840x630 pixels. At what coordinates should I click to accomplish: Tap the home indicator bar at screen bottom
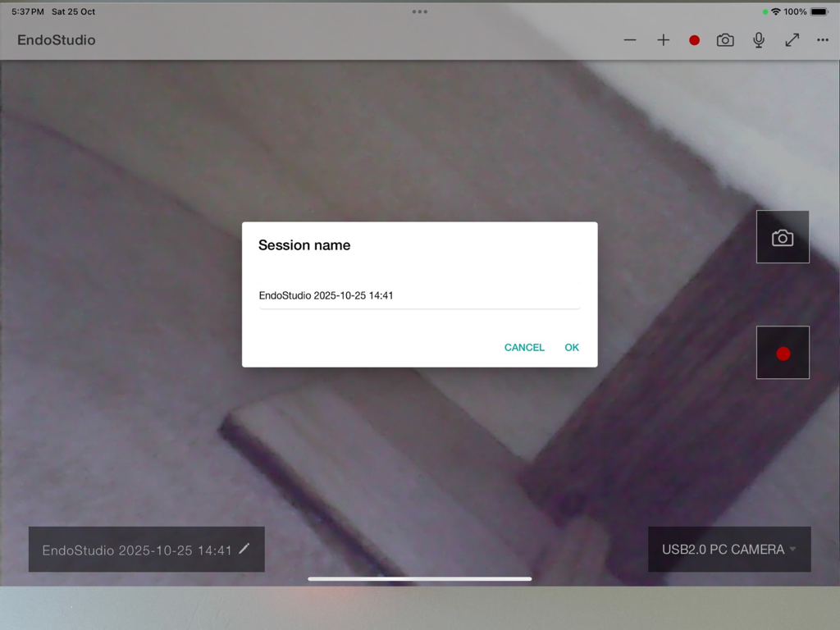[x=419, y=579]
